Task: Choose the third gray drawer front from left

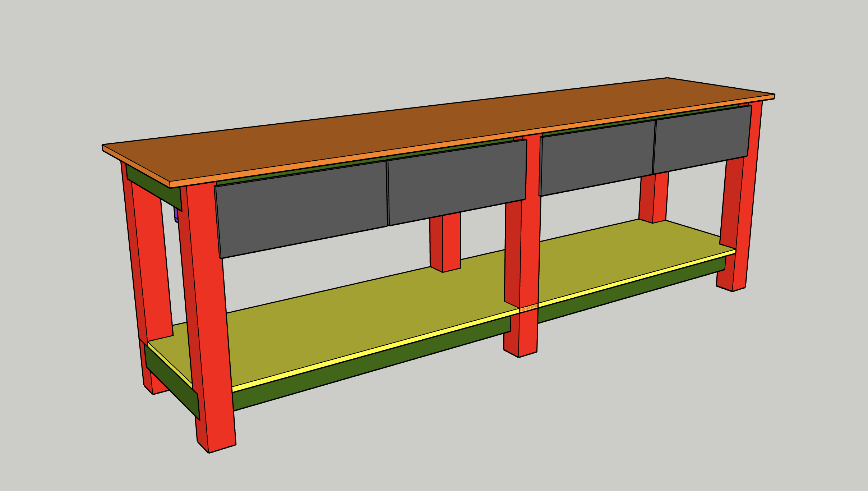Action: 597,158
